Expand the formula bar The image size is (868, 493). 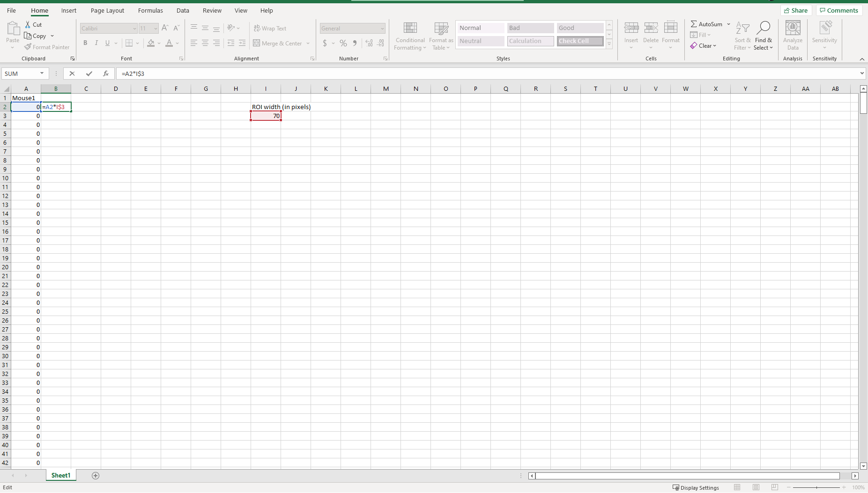(x=862, y=74)
